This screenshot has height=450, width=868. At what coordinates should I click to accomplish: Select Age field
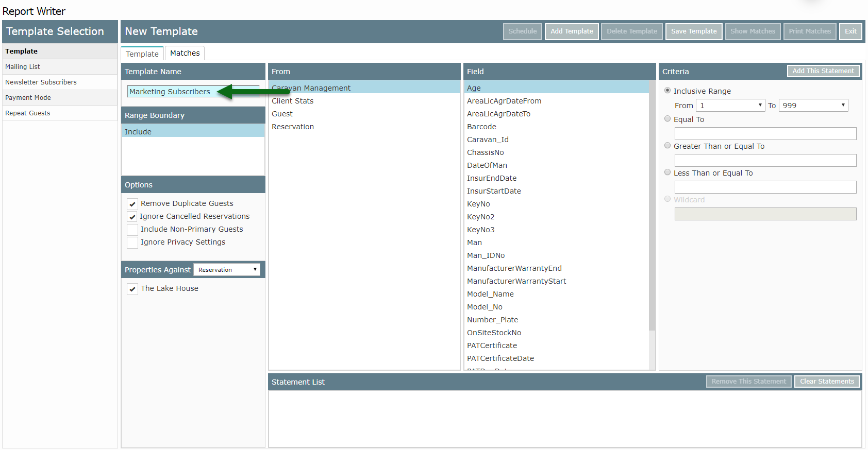click(556, 88)
